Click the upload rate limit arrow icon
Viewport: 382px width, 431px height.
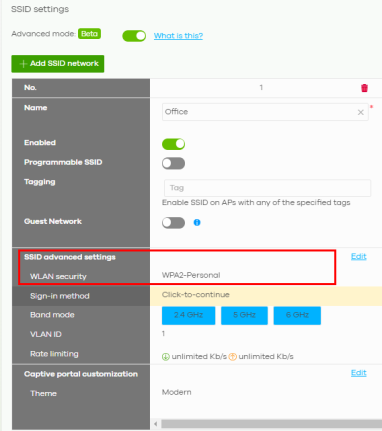click(232, 357)
